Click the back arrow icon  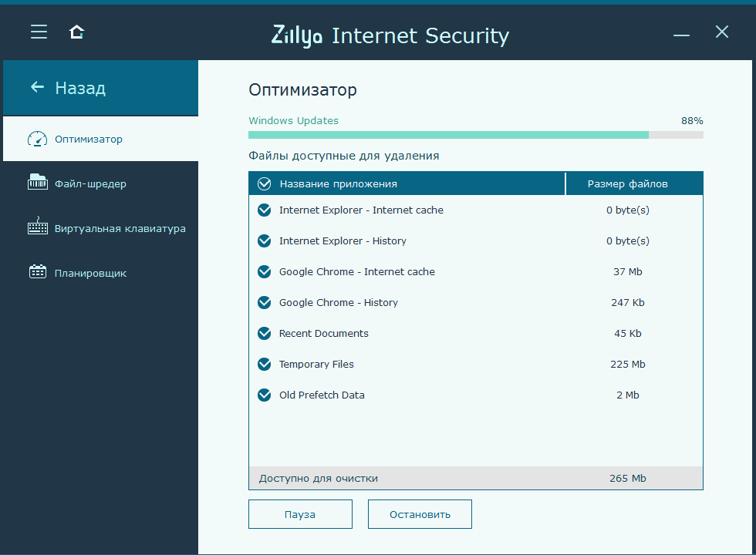37,87
